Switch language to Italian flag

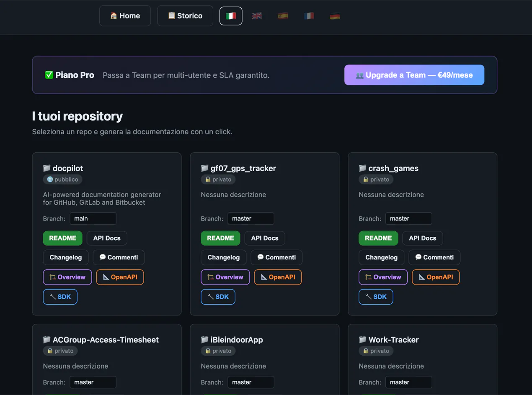pos(231,16)
